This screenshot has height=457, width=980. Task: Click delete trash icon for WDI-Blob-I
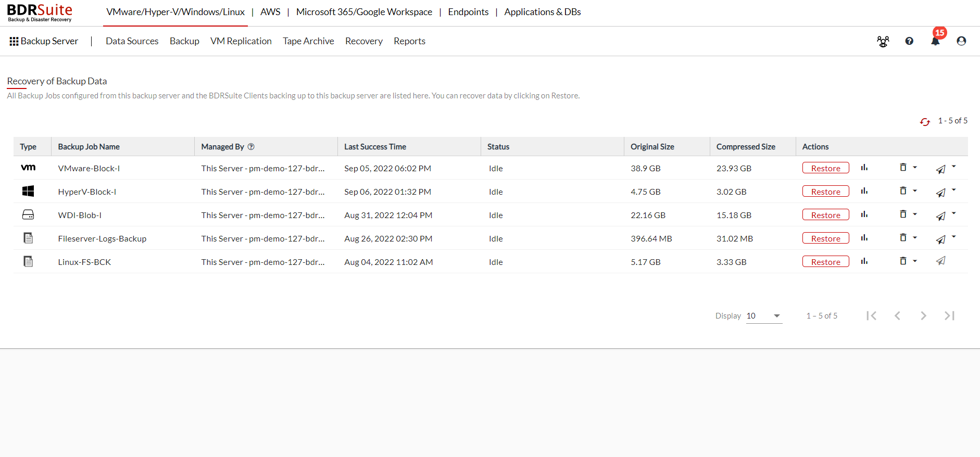pos(903,214)
